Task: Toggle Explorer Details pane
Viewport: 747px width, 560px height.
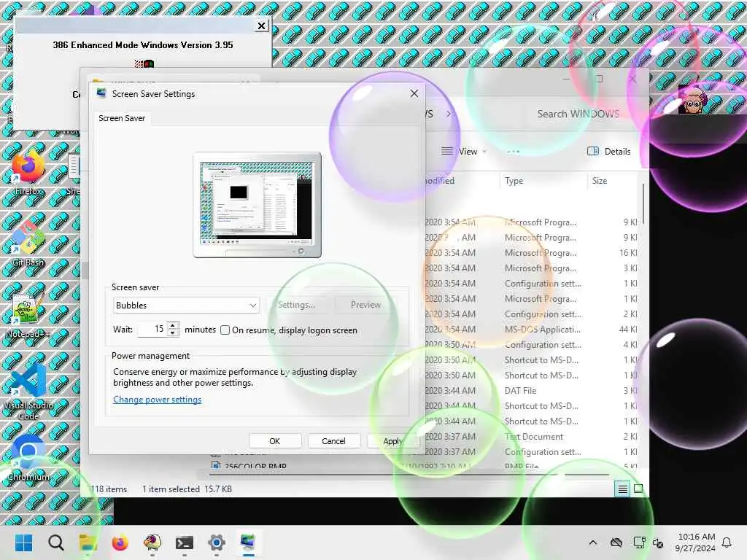Action: pos(609,152)
